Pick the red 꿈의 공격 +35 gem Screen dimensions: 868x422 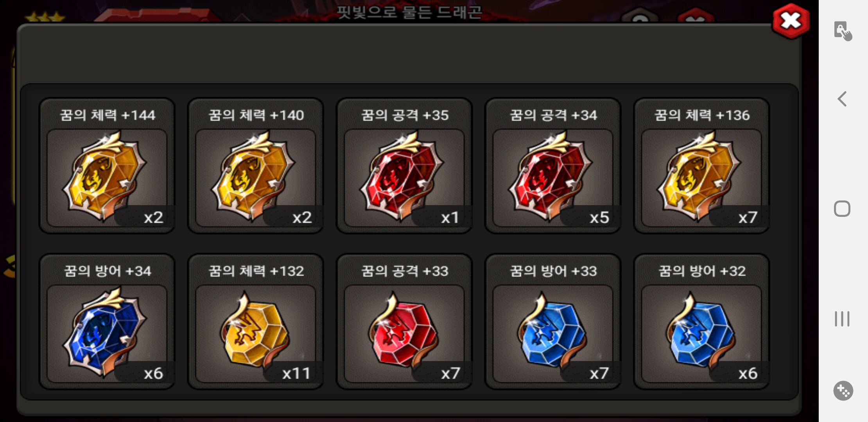point(404,178)
